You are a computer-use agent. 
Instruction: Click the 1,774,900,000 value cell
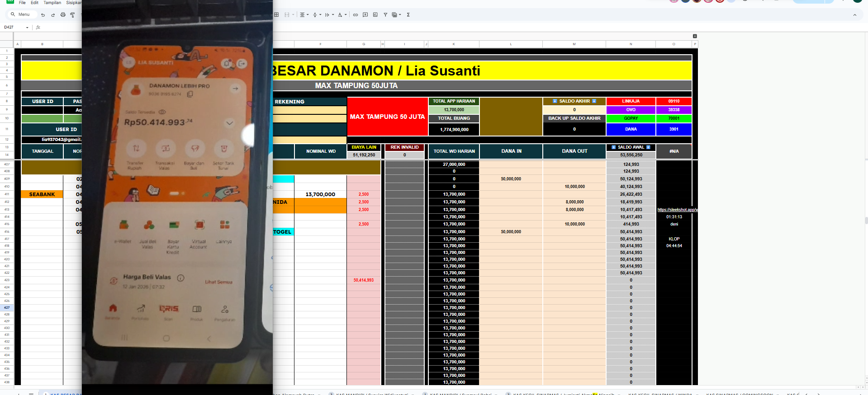pyautogui.click(x=454, y=130)
